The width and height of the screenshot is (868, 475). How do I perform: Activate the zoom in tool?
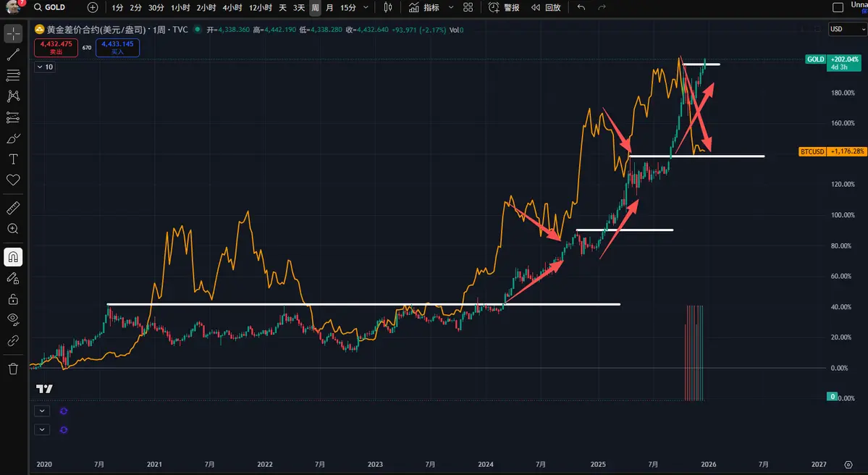coord(13,230)
